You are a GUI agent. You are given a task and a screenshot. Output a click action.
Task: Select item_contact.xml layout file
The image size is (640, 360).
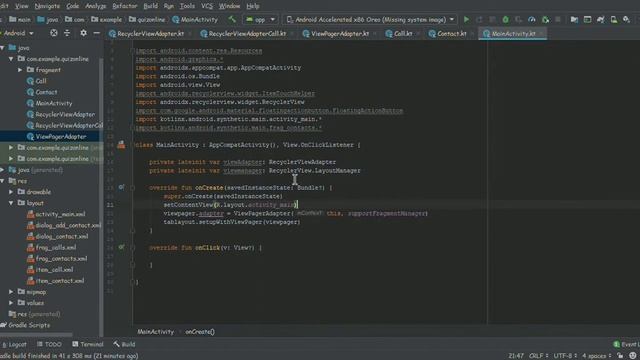(x=60, y=280)
